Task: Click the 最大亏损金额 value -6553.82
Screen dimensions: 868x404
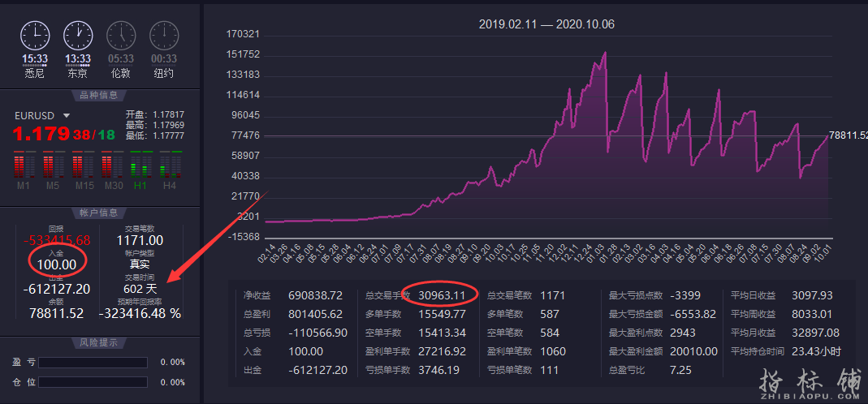Action: [x=693, y=314]
